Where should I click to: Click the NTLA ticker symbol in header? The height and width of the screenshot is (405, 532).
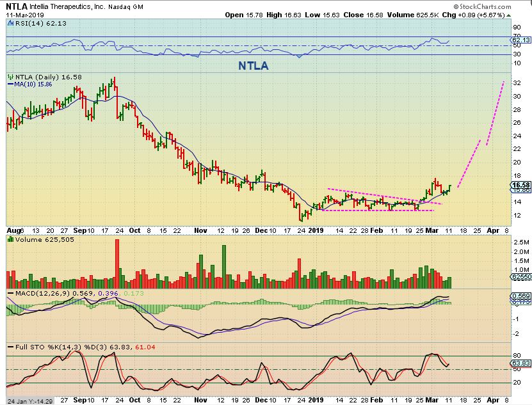(x=17, y=6)
